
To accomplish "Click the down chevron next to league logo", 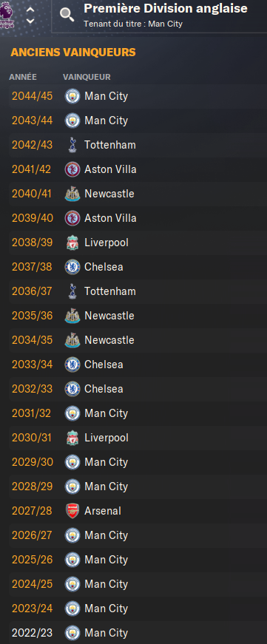I will 30,21.
